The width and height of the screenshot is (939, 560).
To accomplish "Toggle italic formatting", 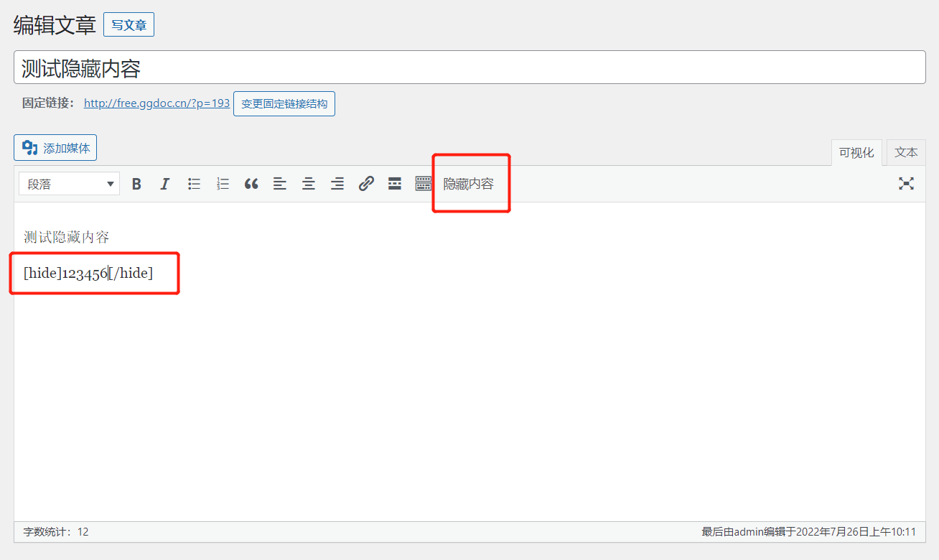I will pos(165,184).
